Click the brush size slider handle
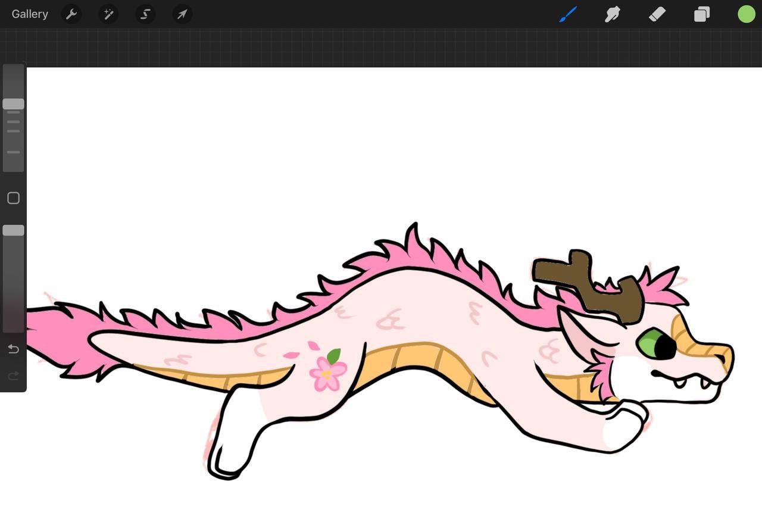The width and height of the screenshot is (762, 532). tap(13, 104)
